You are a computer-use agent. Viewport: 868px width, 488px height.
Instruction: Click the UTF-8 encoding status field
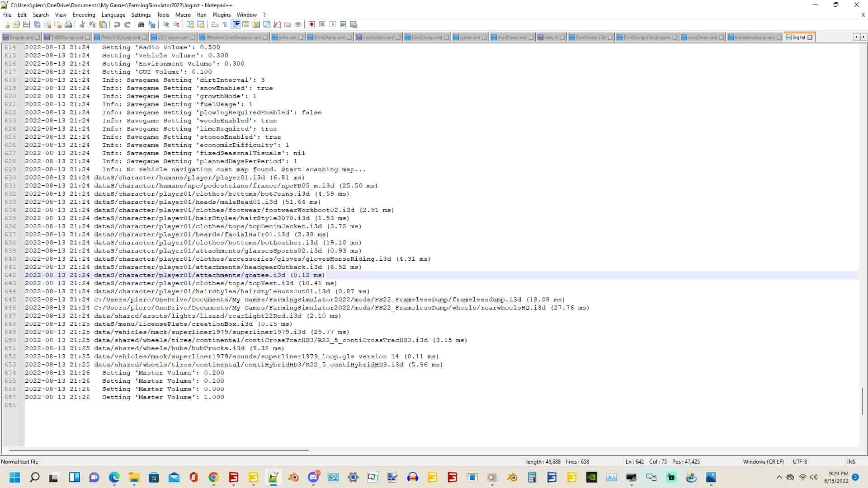point(799,462)
